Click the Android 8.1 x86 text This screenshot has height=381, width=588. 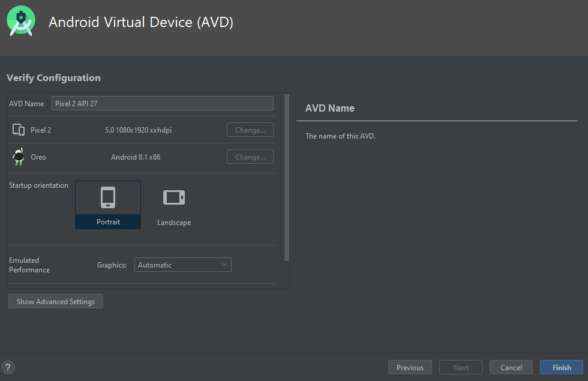click(x=136, y=157)
